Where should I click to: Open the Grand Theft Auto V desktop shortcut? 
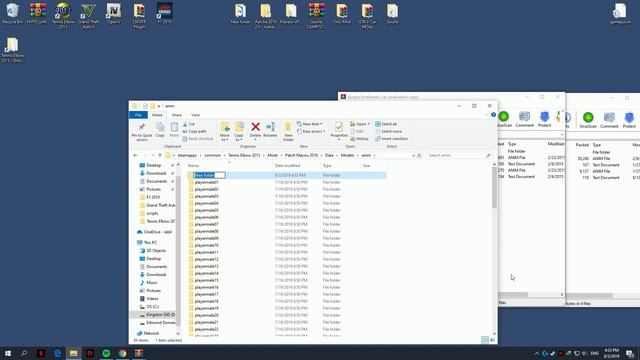coord(88,16)
